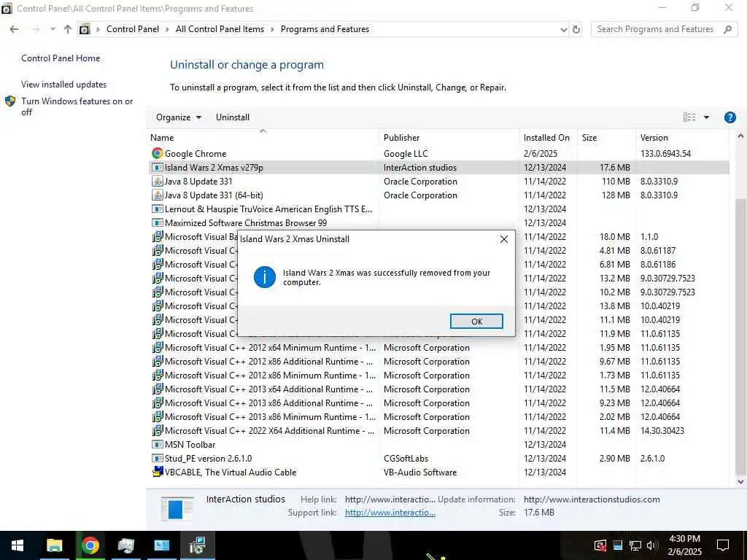Open File Explorer from the taskbar
This screenshot has height=560, width=747.
point(54,545)
